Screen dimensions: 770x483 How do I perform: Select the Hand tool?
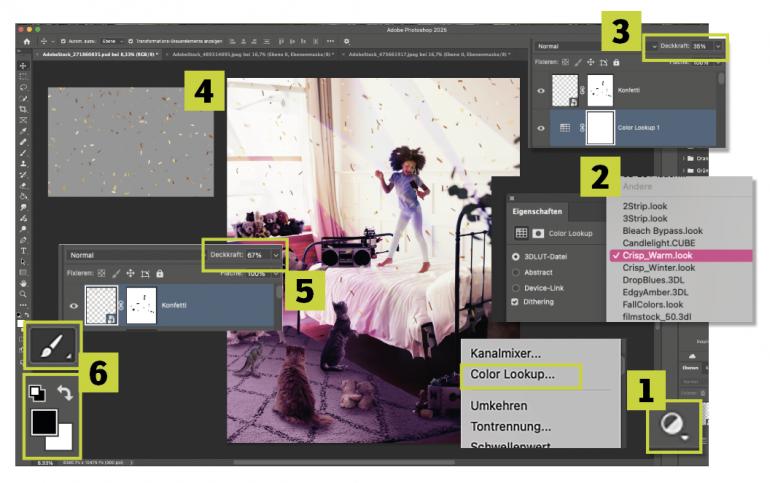point(23,283)
